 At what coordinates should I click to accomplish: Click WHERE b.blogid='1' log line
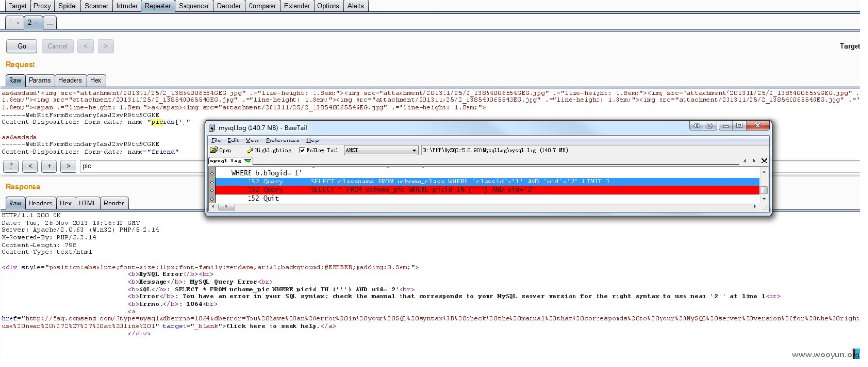coord(267,173)
